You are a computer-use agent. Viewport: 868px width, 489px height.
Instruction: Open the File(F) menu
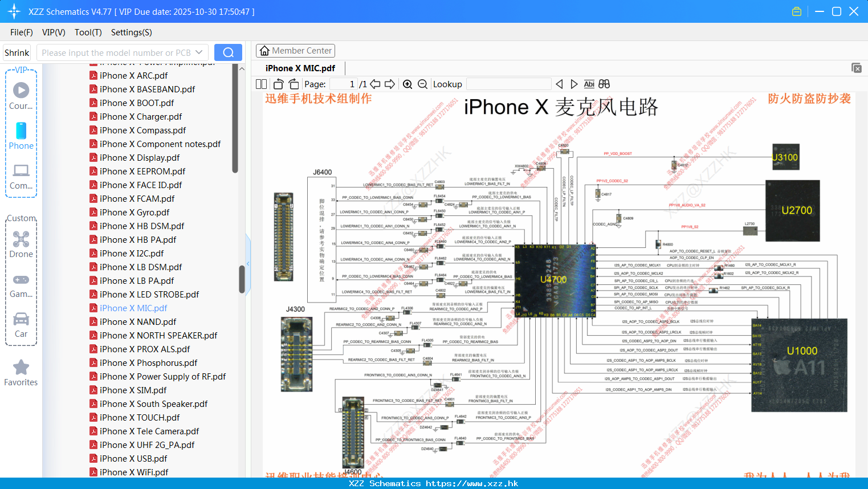[x=22, y=32]
